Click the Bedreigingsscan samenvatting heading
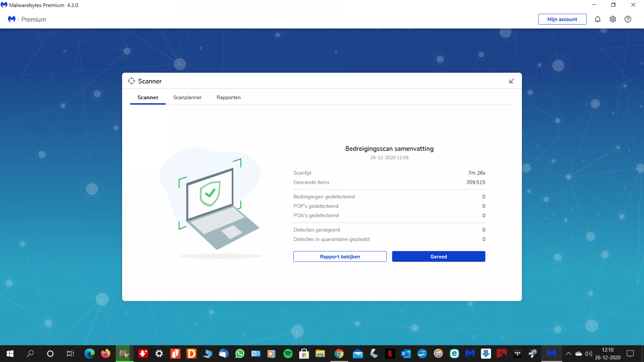This screenshot has width=644, height=362. pyautogui.click(x=390, y=149)
